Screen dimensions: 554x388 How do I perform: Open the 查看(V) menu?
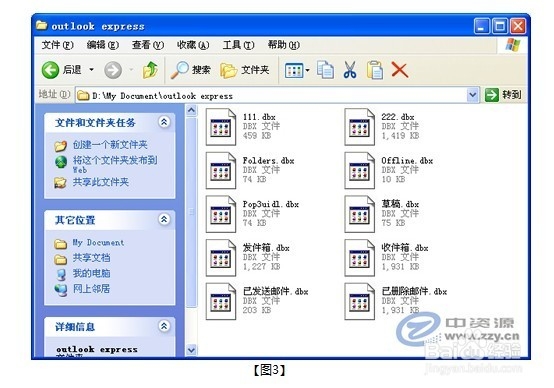click(148, 45)
